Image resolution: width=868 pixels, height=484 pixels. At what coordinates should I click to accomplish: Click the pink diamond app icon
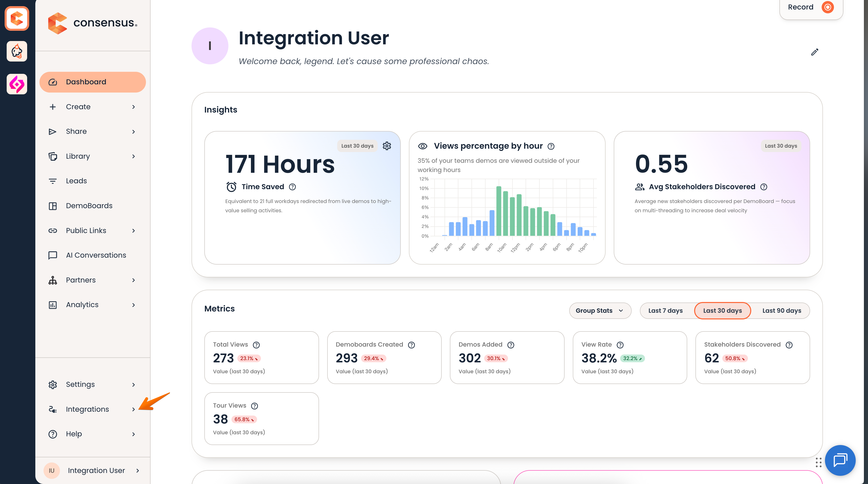(x=17, y=84)
